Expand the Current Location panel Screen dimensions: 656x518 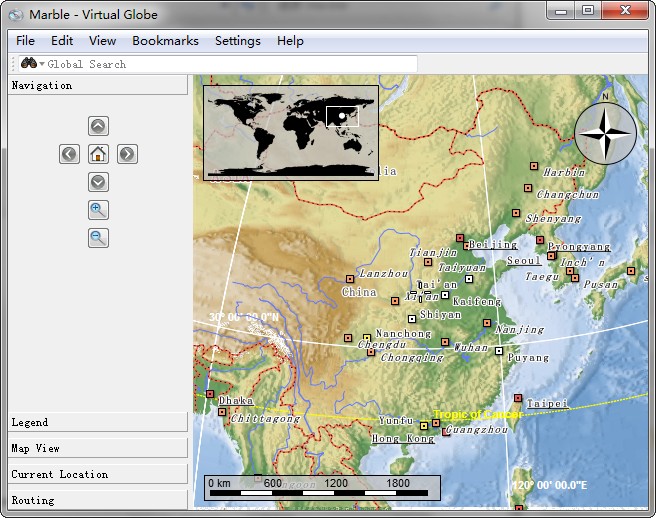[x=97, y=475]
